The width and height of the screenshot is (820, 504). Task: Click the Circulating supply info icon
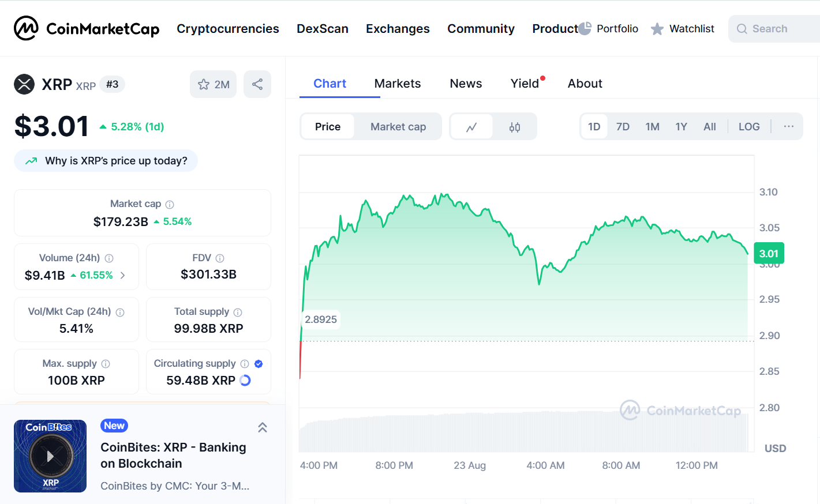coord(245,364)
